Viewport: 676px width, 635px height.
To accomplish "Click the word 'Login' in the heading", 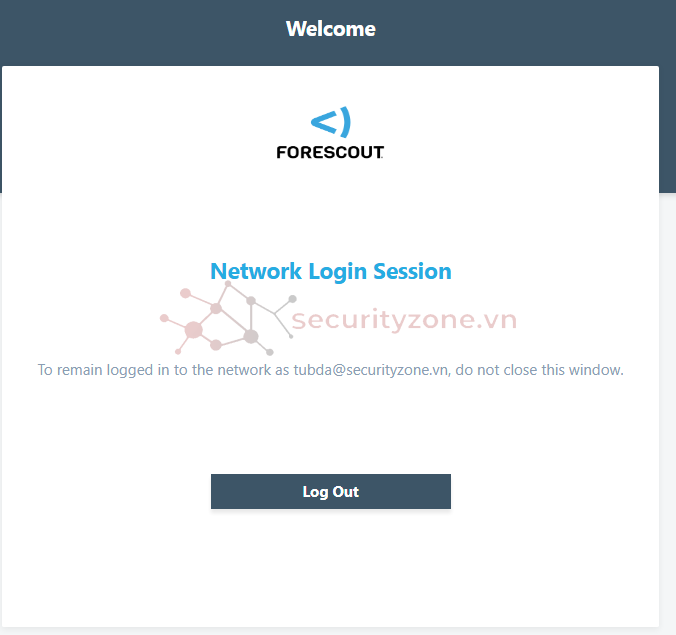I will tap(338, 272).
